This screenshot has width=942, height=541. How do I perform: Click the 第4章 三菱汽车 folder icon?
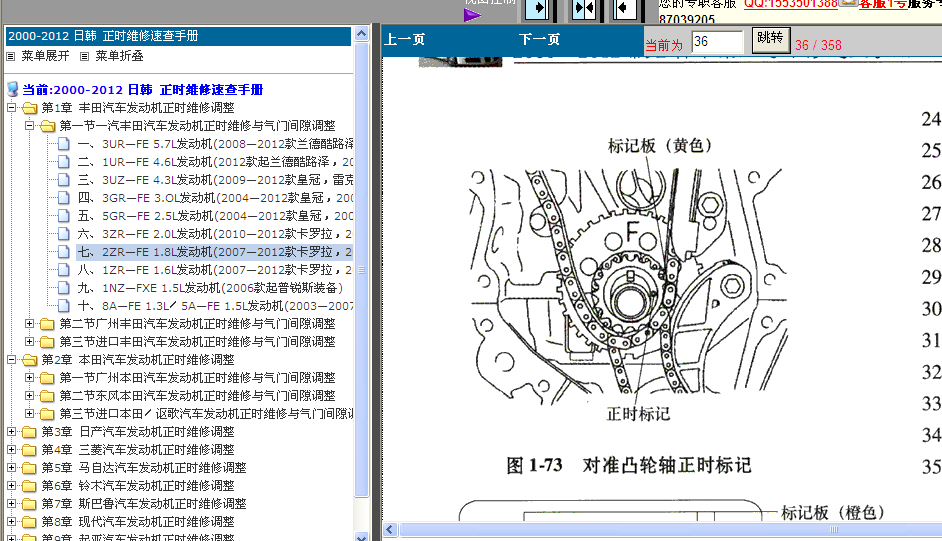pyautogui.click(x=29, y=450)
